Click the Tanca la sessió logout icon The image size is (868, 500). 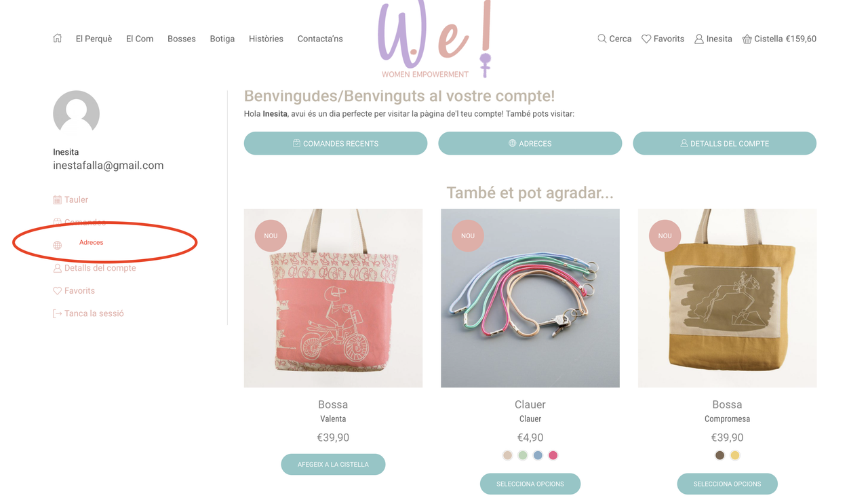(58, 313)
